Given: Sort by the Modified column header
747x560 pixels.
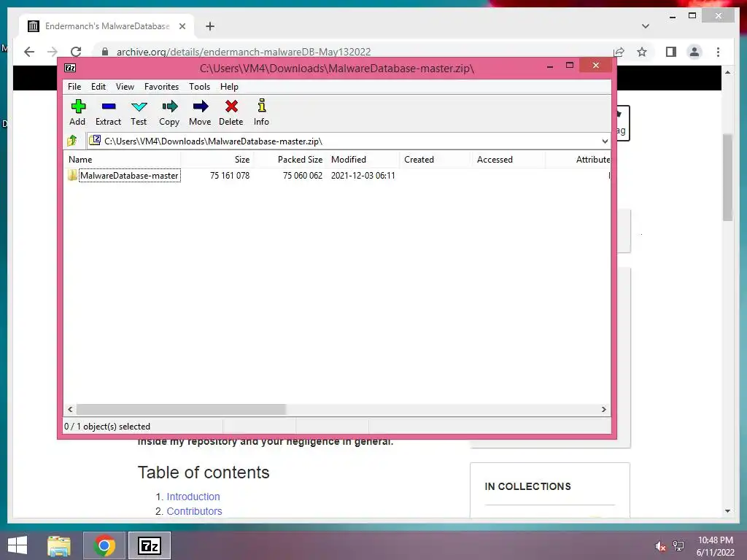Looking at the screenshot, I should [363, 160].
